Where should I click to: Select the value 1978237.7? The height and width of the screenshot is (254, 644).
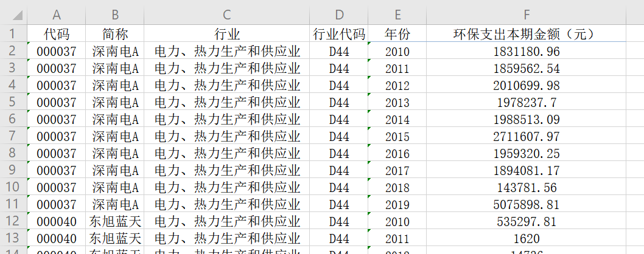(527, 102)
